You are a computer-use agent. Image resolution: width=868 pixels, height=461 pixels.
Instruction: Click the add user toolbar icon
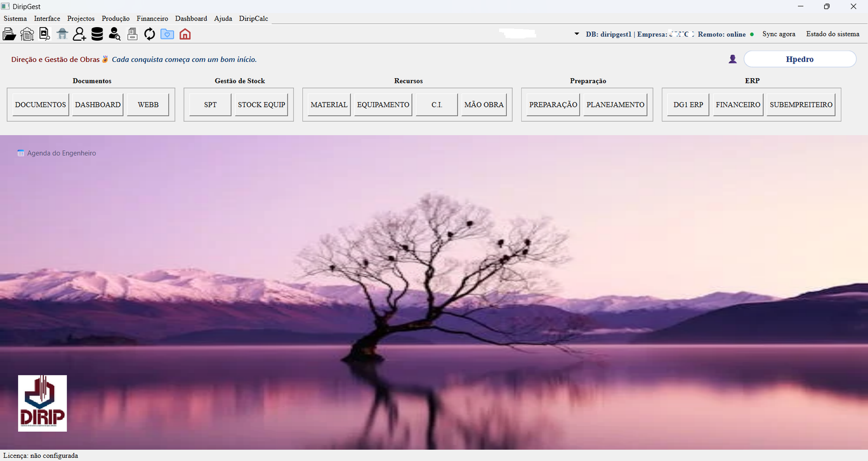pyautogui.click(x=79, y=34)
